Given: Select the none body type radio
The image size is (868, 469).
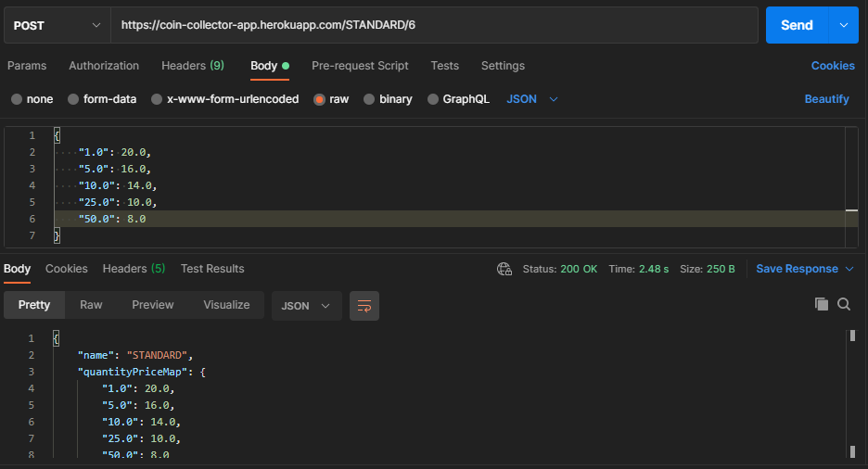Looking at the screenshot, I should point(17,99).
